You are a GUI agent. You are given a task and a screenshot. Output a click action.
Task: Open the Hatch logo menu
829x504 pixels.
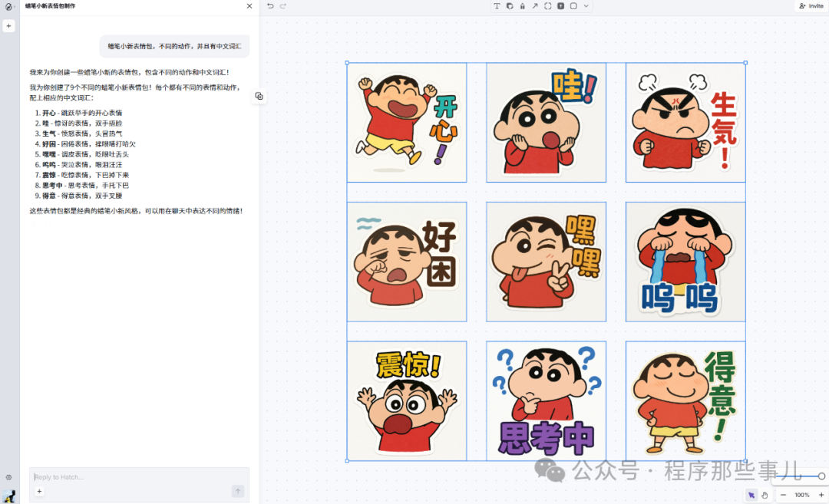coord(8,6)
